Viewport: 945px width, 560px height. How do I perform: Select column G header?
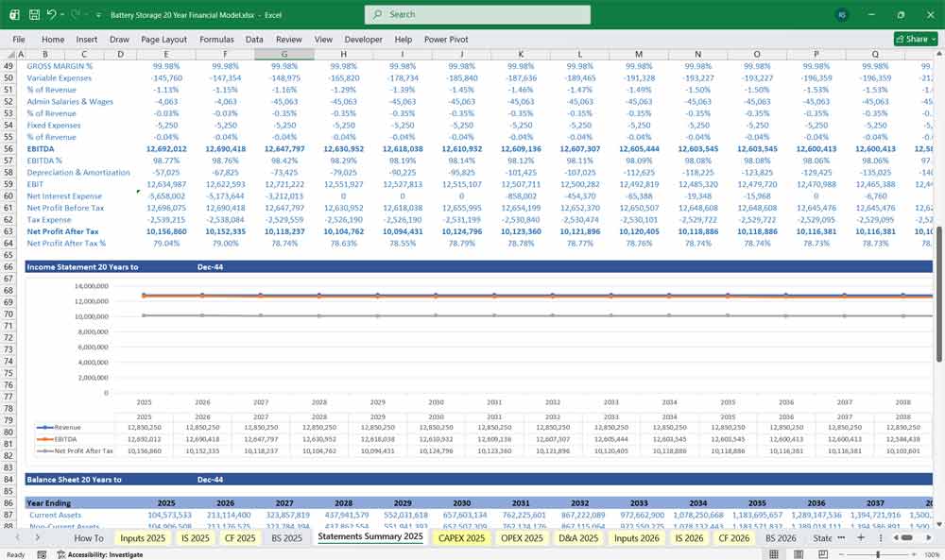[x=283, y=56]
